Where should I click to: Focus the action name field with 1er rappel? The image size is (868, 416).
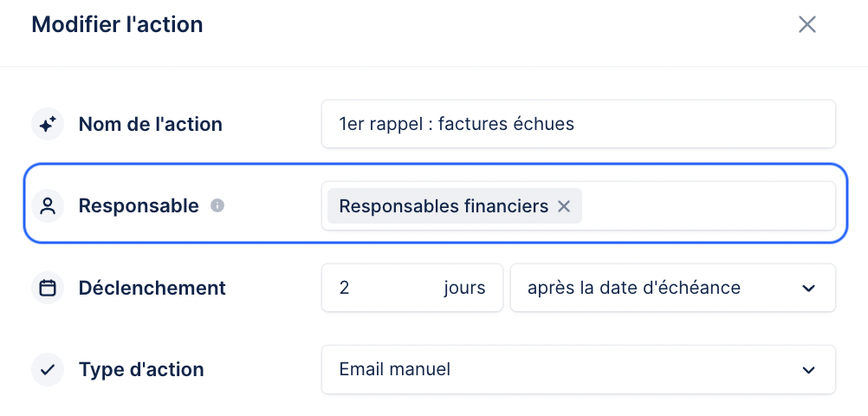click(x=579, y=124)
